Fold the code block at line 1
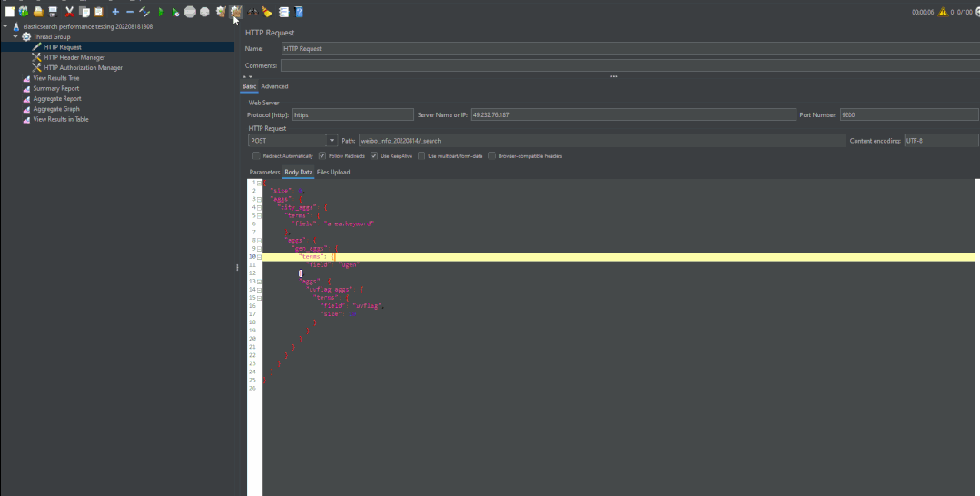The width and height of the screenshot is (980, 496). [x=260, y=183]
